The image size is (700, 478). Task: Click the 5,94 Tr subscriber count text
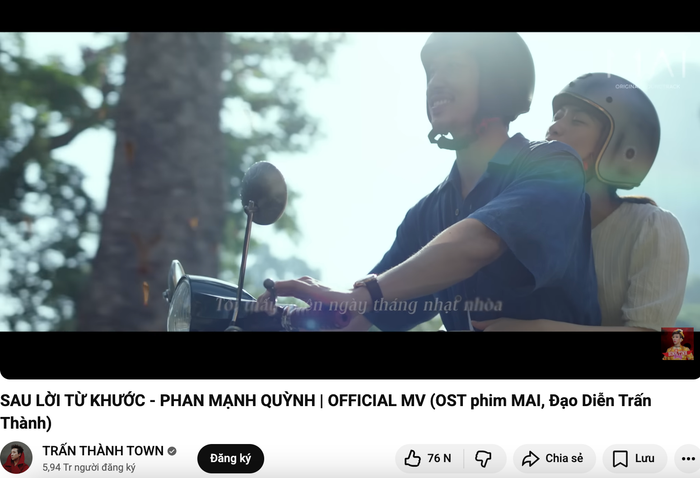tap(89, 467)
